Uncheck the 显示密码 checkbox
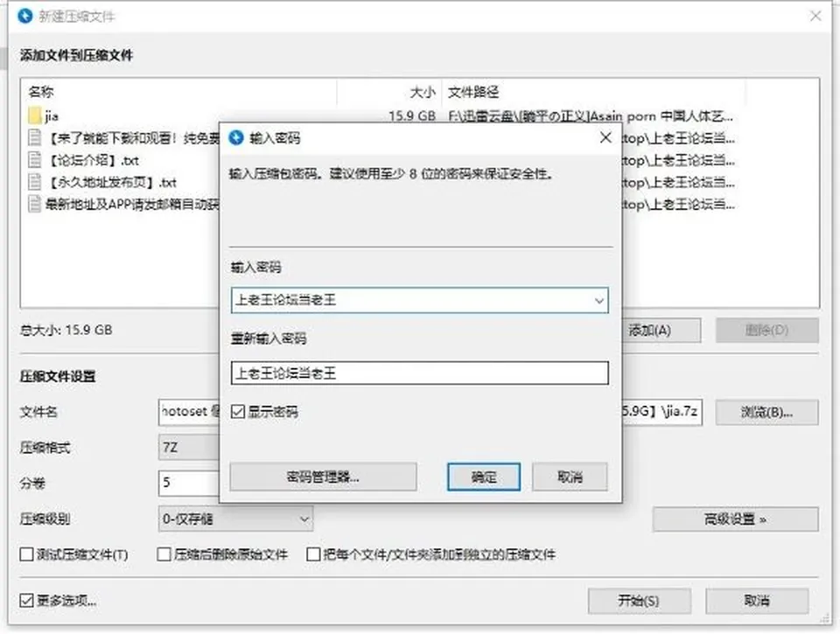This screenshot has width=840, height=634. [238, 411]
